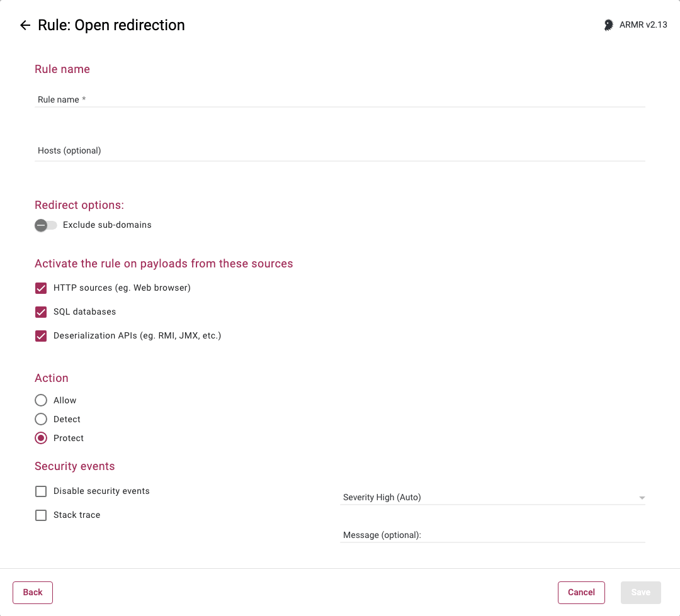Toggle the Exclude sub-domains switch
Viewport: 680px width, 616px height.
46,225
